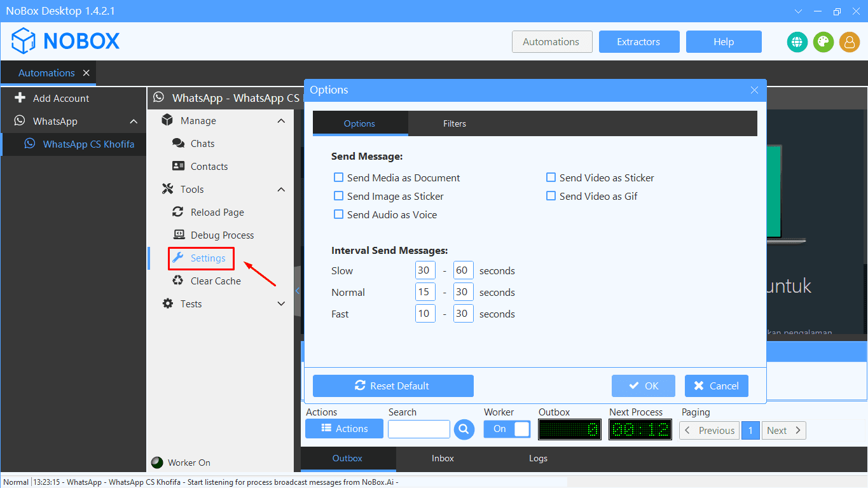Collapse the Manage section chevron
The image size is (868, 488).
(x=281, y=121)
